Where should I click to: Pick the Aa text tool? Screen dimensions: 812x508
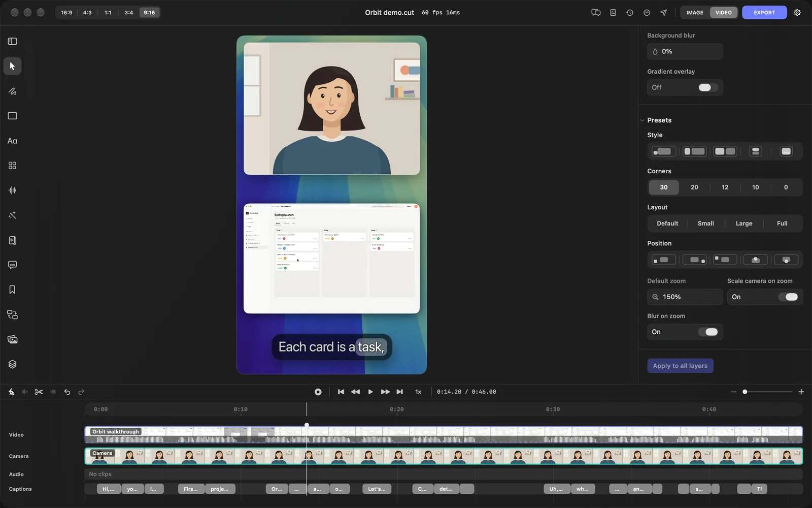coord(13,141)
